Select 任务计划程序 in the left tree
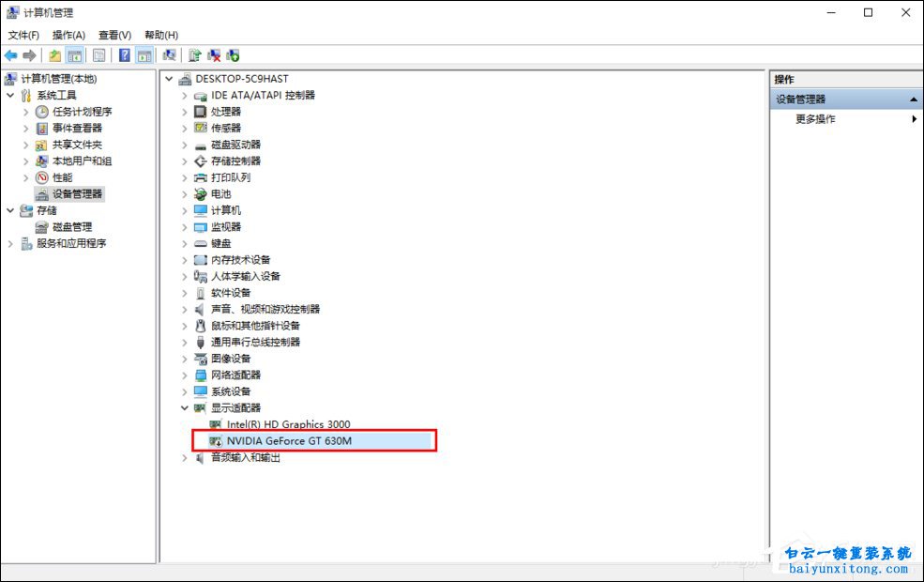The width and height of the screenshot is (924, 582). pyautogui.click(x=82, y=112)
